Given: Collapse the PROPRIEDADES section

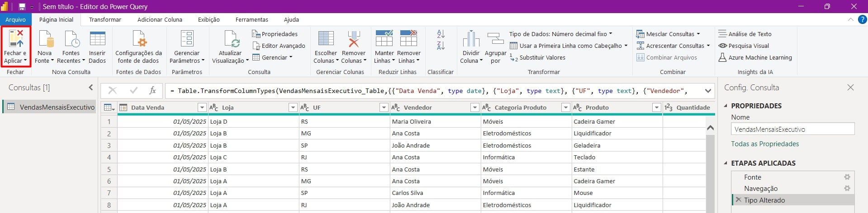Looking at the screenshot, I should 726,106.
